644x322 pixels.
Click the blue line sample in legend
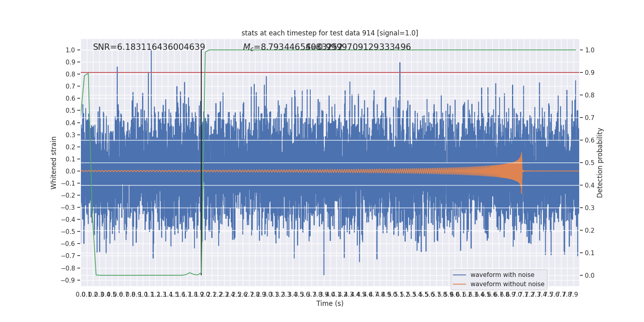pyautogui.click(x=459, y=275)
